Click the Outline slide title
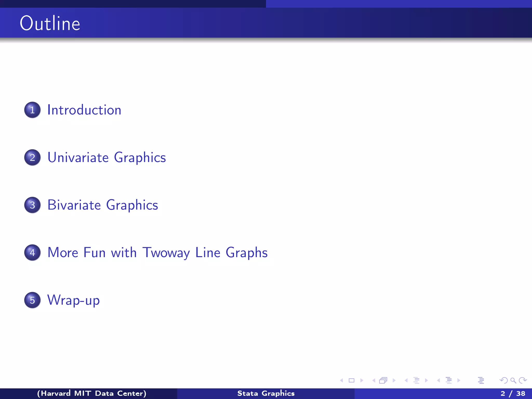The image size is (532, 399). 50,23
